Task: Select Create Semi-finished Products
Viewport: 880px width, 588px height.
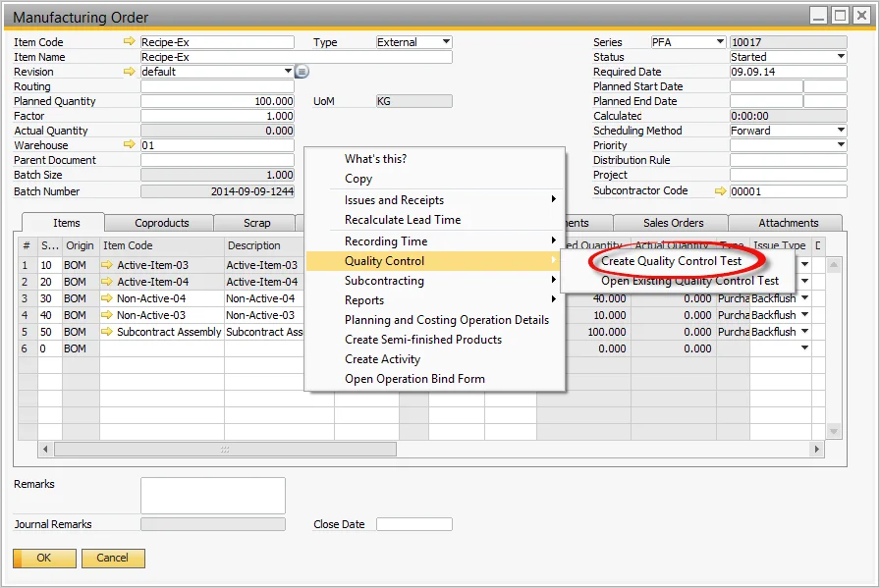Action: point(435,340)
